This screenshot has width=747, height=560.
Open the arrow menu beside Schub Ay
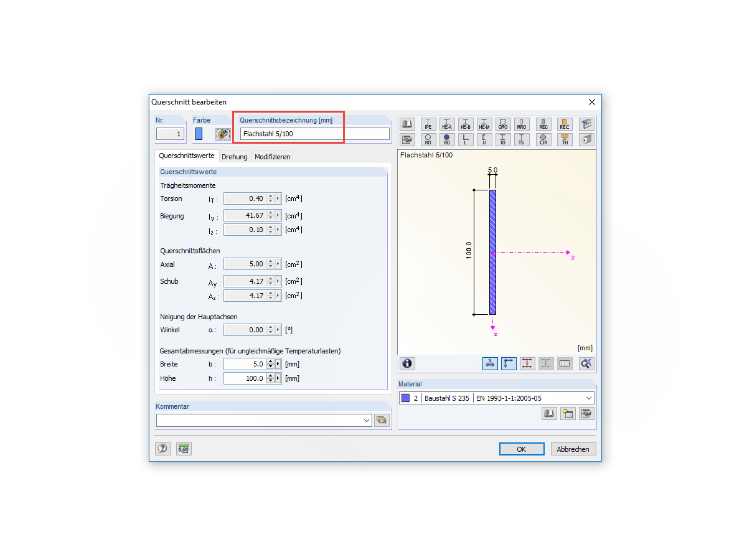tap(278, 281)
